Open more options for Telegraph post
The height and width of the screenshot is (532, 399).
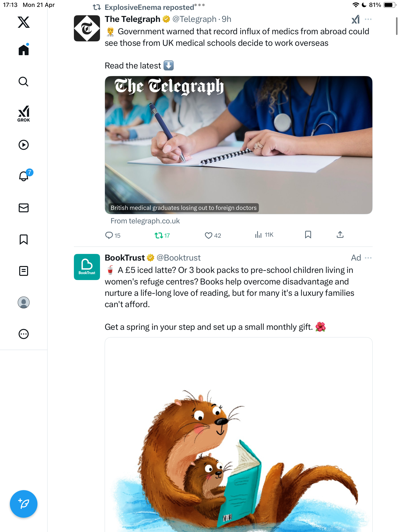point(368,19)
